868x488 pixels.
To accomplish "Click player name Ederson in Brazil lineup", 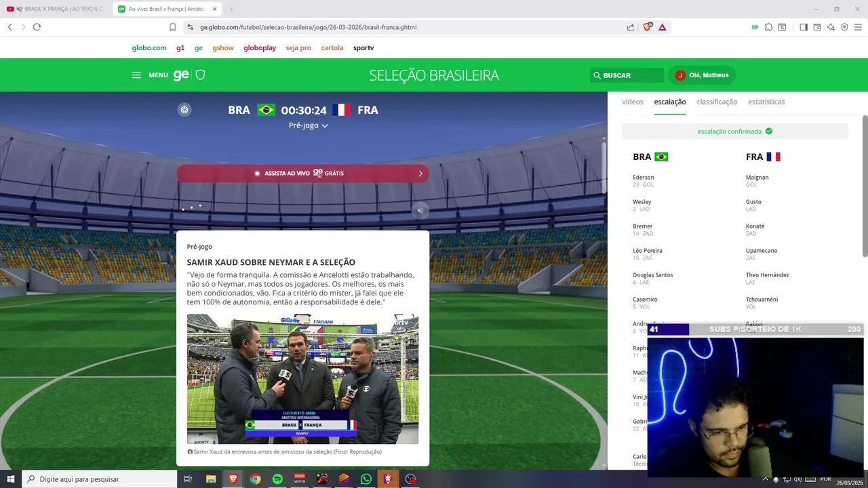I will (x=644, y=178).
